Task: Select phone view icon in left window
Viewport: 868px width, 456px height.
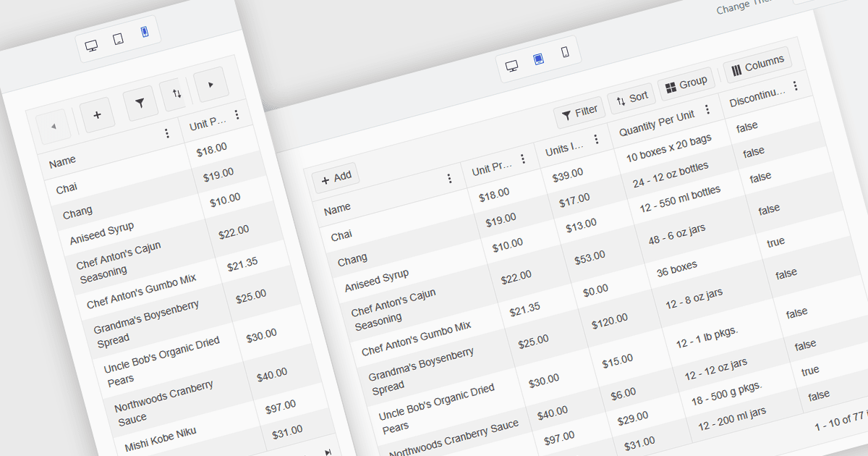Action: pos(145,33)
